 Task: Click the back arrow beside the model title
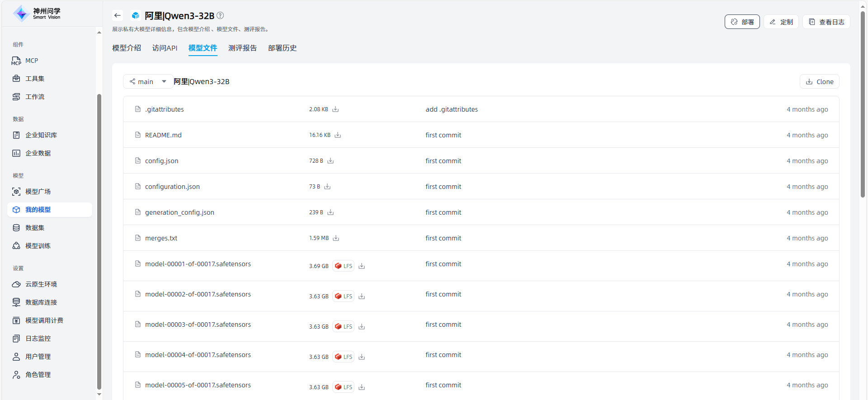pos(118,15)
